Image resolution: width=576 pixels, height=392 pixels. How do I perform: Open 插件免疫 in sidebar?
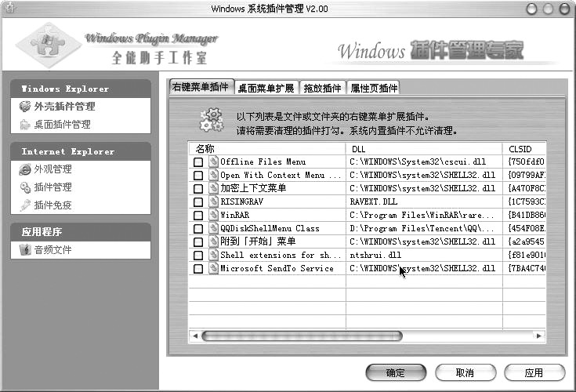click(53, 205)
